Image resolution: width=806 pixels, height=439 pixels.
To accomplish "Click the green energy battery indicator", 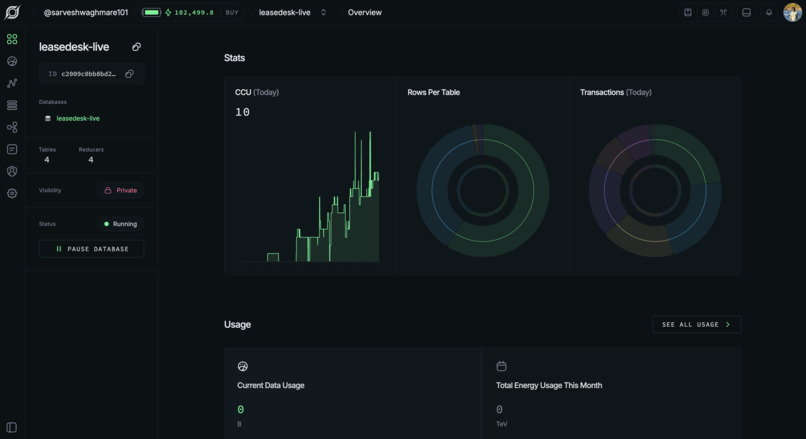I will pos(152,12).
